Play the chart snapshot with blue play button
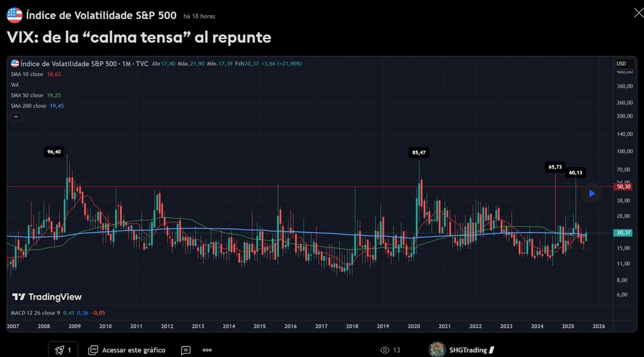Screen dimensions: 644x357 pos(591,194)
